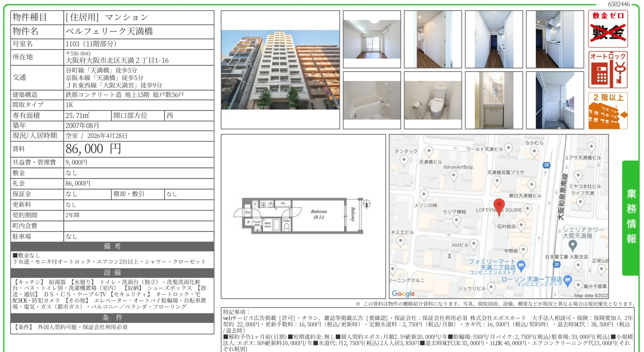Click the 敷金ゼロ badge icon
Image resolution: width=644 pixels, height=352 pixels.
point(608,29)
